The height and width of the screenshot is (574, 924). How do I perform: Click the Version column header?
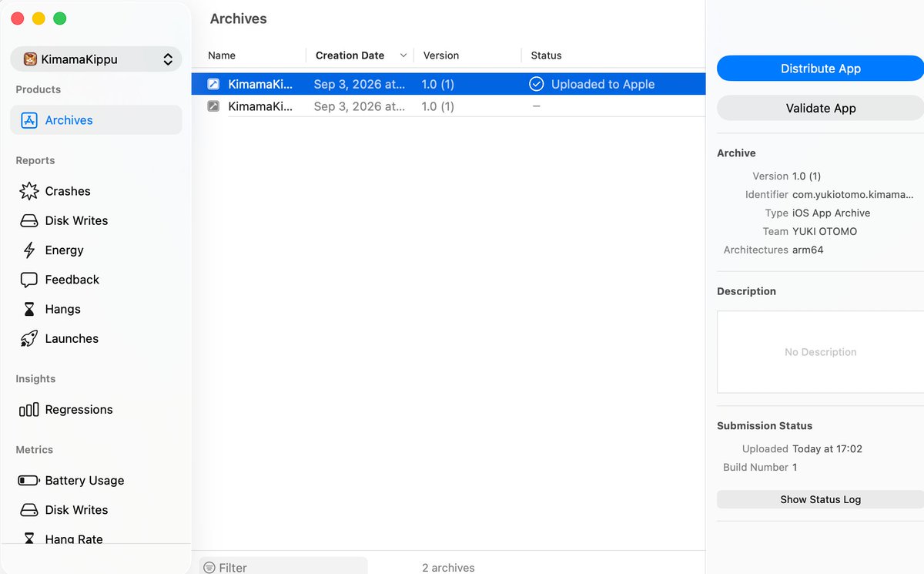click(441, 55)
